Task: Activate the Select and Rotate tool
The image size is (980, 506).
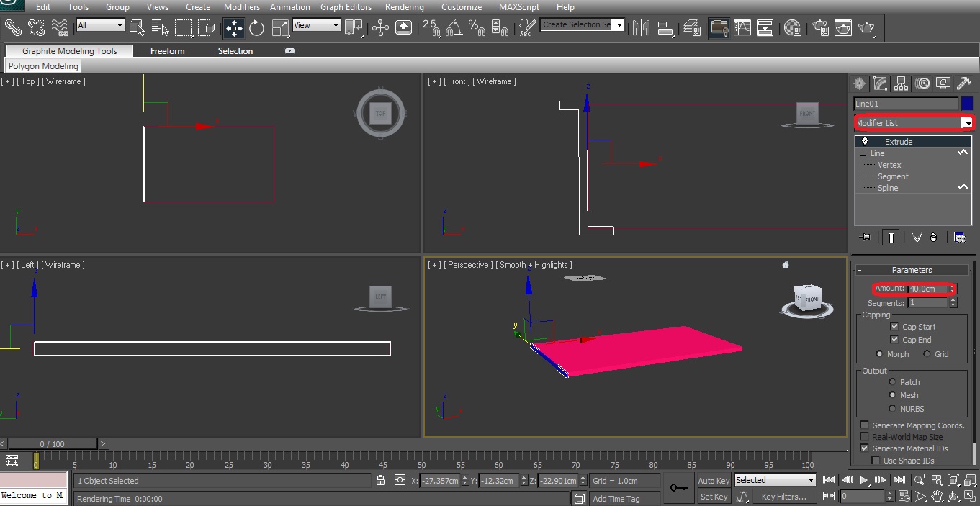Action: point(257,28)
